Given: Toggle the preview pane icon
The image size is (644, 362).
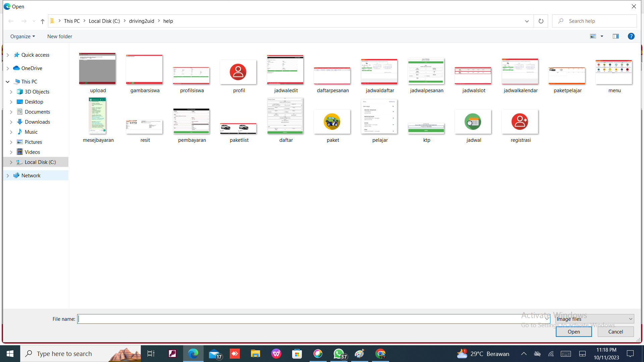Looking at the screenshot, I should [x=615, y=36].
